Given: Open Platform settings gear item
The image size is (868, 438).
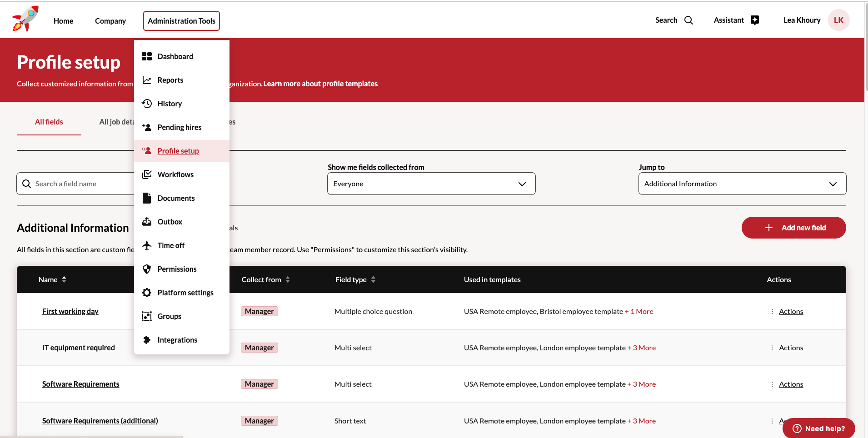Looking at the screenshot, I should 185,293.
